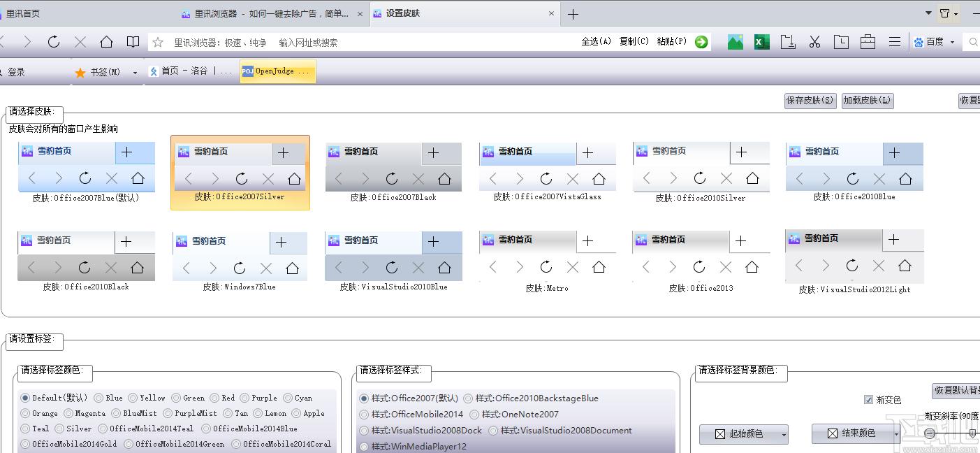Select 样式:OneNote2007 radio
The image size is (980, 453).
474,415
